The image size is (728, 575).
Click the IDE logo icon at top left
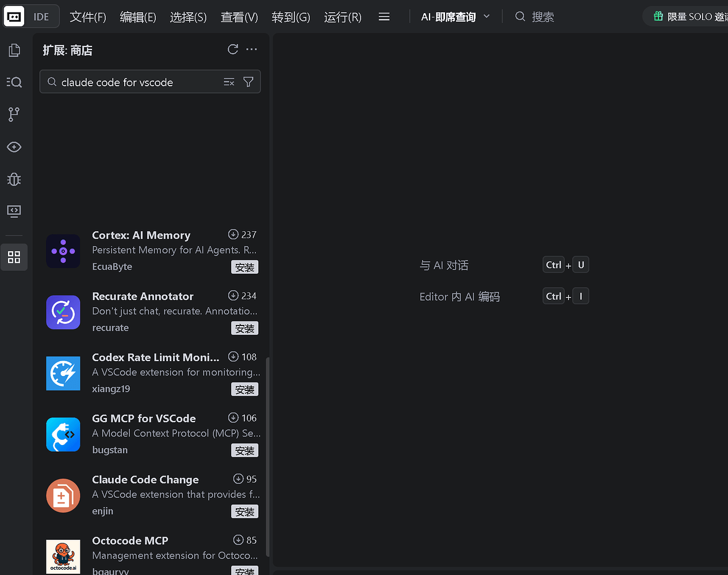14,17
